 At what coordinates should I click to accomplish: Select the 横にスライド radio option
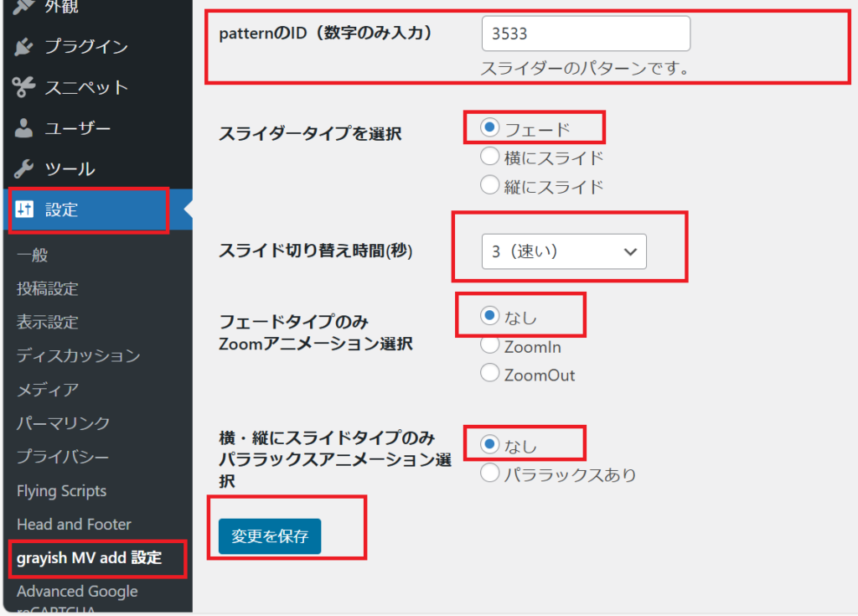[490, 157]
